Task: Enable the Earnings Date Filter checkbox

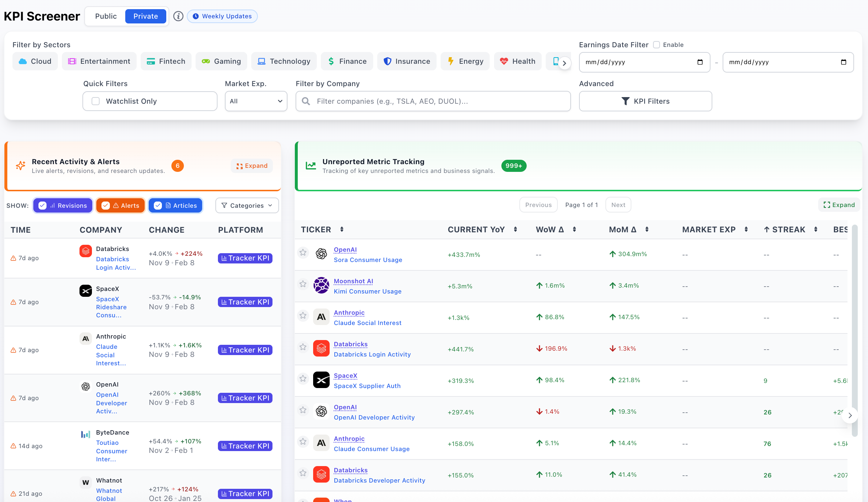Action: coord(657,45)
